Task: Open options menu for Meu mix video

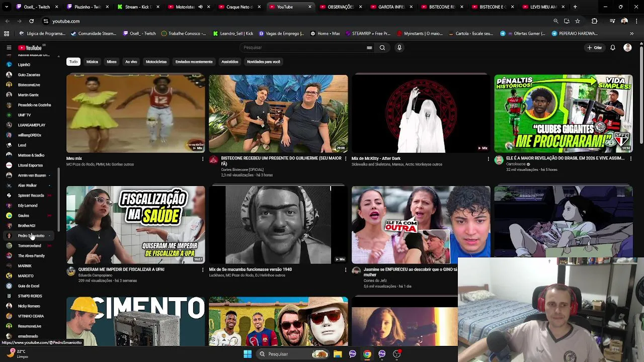Action: [203, 159]
